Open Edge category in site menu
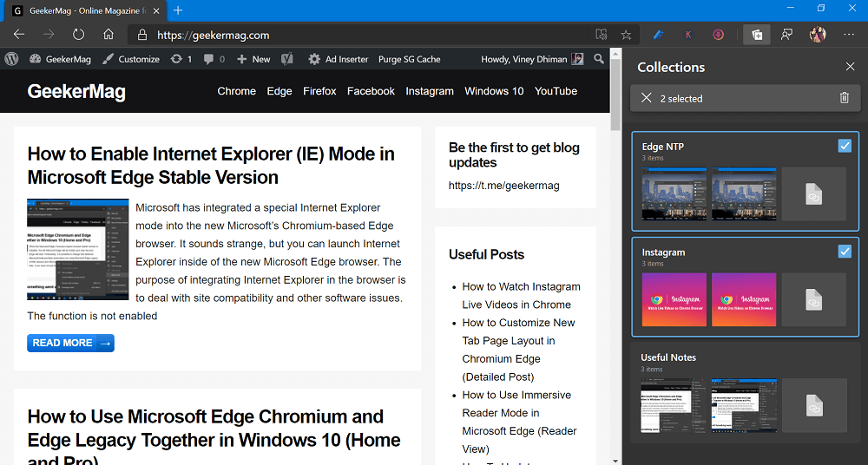Image resolution: width=868 pixels, height=465 pixels. pyautogui.click(x=279, y=91)
